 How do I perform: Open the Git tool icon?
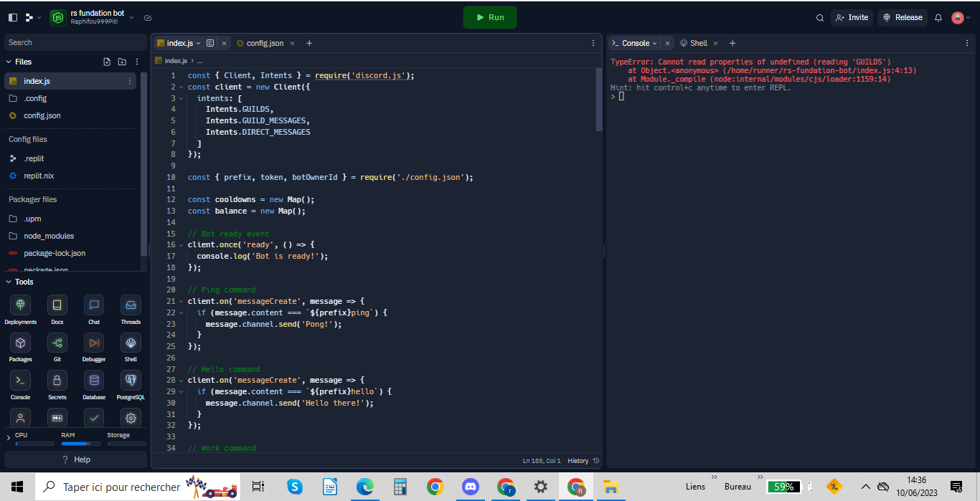click(57, 343)
